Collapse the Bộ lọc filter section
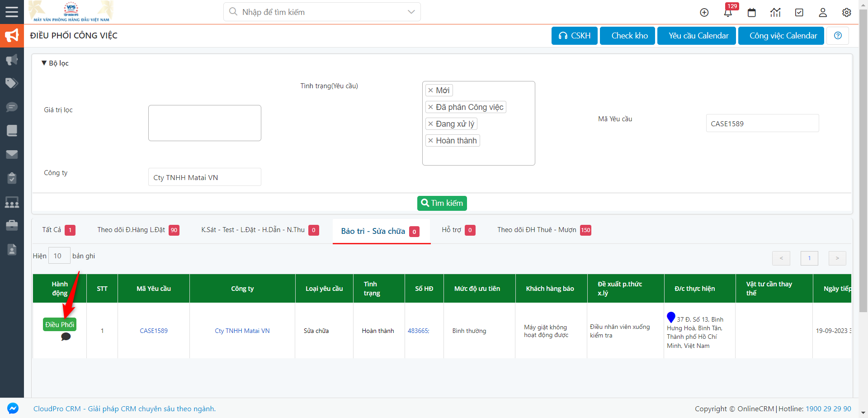 coord(55,63)
